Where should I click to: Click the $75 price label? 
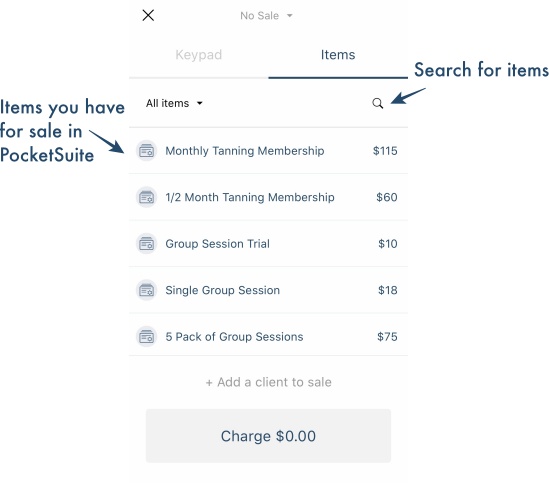click(x=387, y=337)
